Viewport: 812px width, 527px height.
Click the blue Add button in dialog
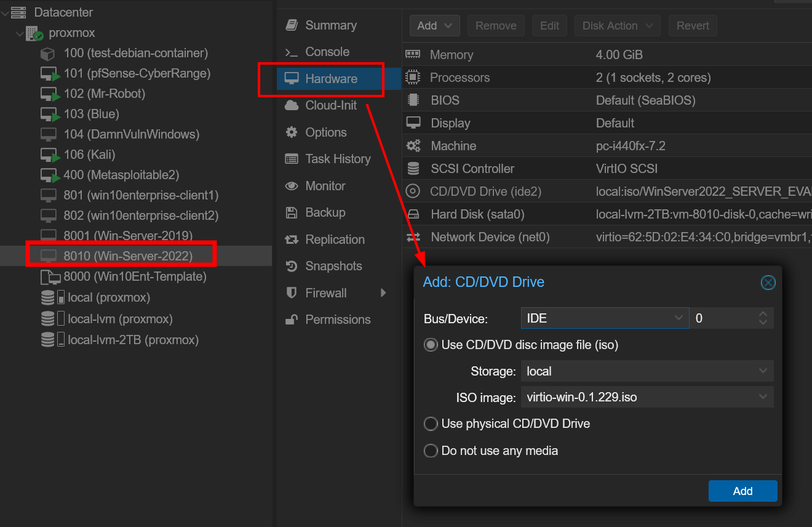pos(742,491)
